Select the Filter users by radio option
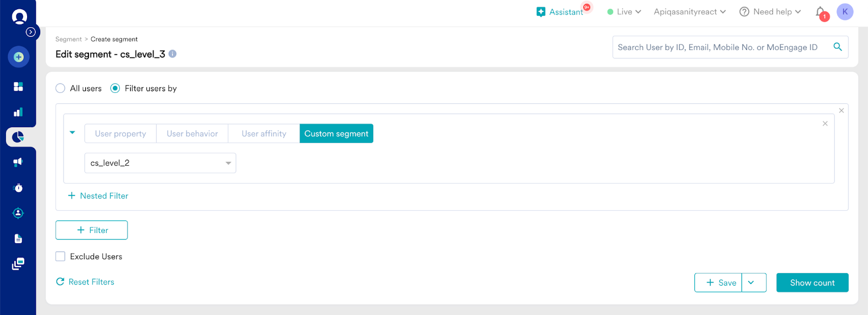The height and width of the screenshot is (315, 868). 115,89
